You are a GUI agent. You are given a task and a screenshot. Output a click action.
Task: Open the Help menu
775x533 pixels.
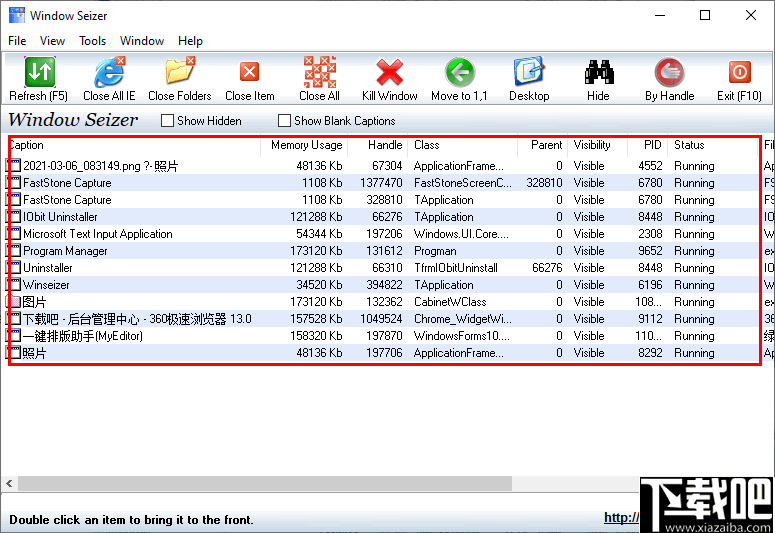pos(190,41)
